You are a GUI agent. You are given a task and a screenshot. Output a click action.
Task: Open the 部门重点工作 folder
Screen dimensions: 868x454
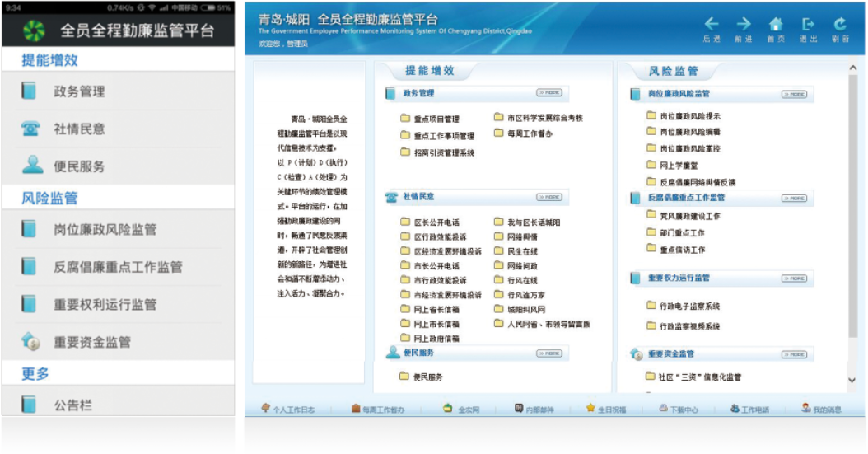[676, 232]
